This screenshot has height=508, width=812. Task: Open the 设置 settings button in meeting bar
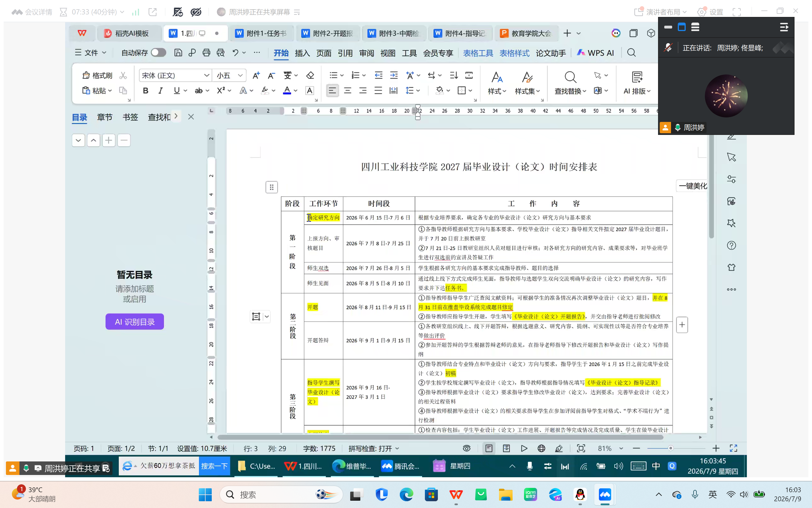coord(710,12)
